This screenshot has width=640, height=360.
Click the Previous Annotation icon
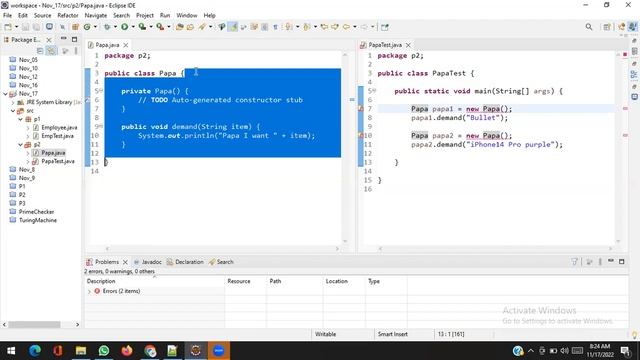pyautogui.click(x=306, y=27)
